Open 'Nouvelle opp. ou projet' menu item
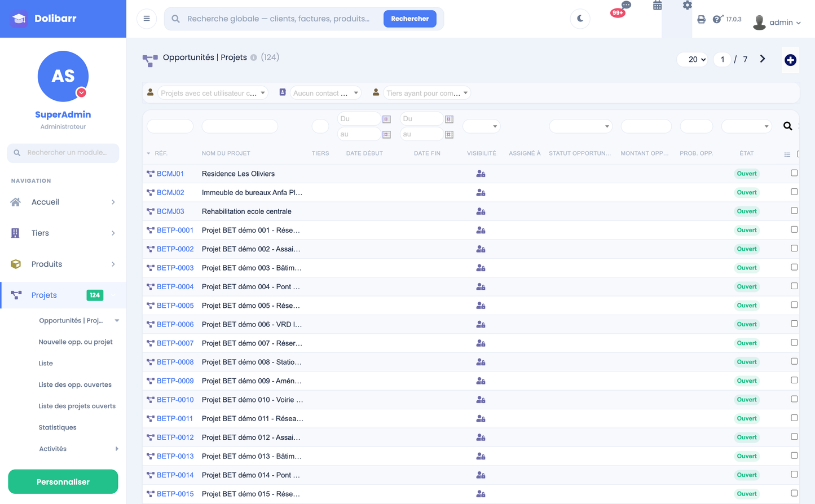 [x=76, y=342]
